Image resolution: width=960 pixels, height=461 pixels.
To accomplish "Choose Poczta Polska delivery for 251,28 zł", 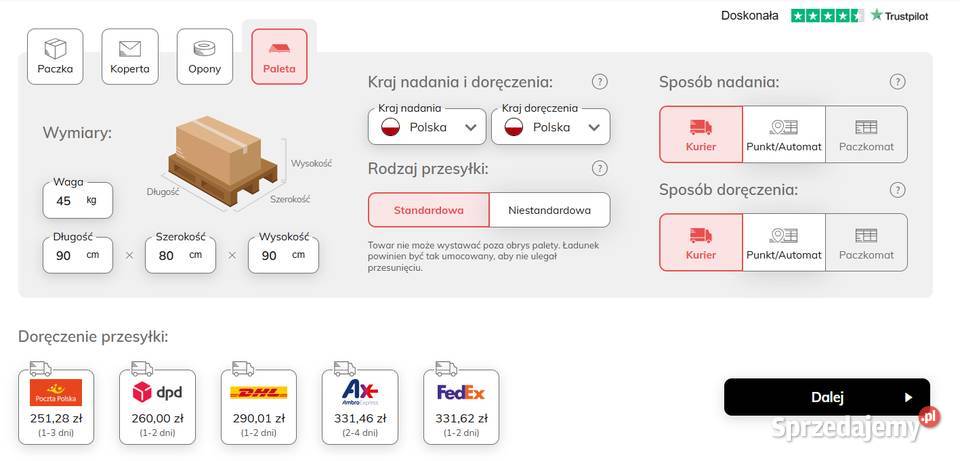I will pos(56,406).
